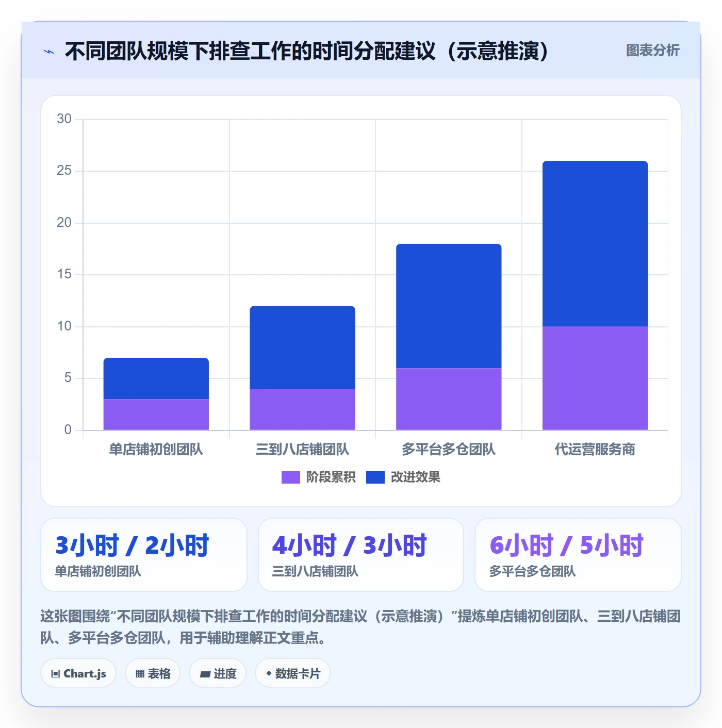The image size is (722, 728).
Task: Click the y-axis value 0
Action: coord(68,430)
